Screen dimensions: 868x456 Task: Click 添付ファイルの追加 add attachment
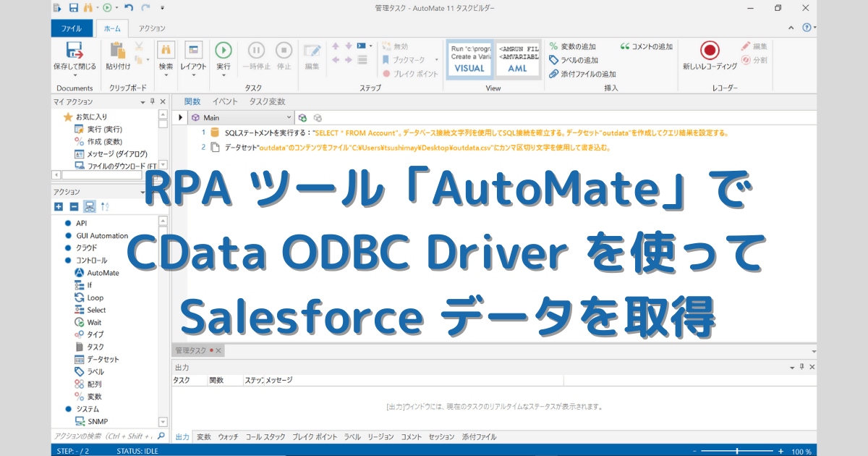click(x=582, y=74)
